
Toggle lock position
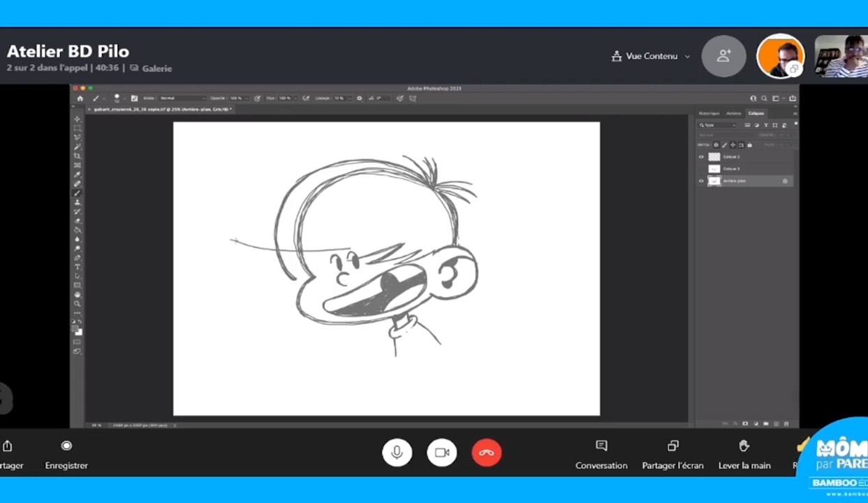click(x=733, y=145)
